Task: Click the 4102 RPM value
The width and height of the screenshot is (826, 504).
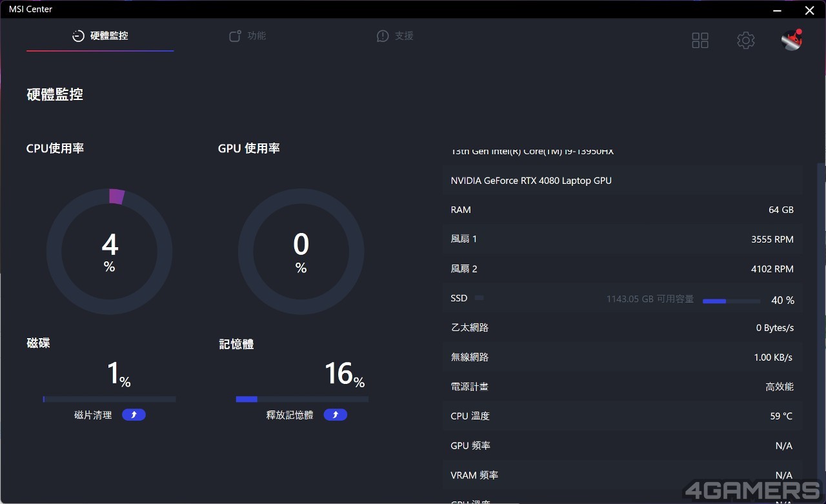Action: pyautogui.click(x=772, y=269)
